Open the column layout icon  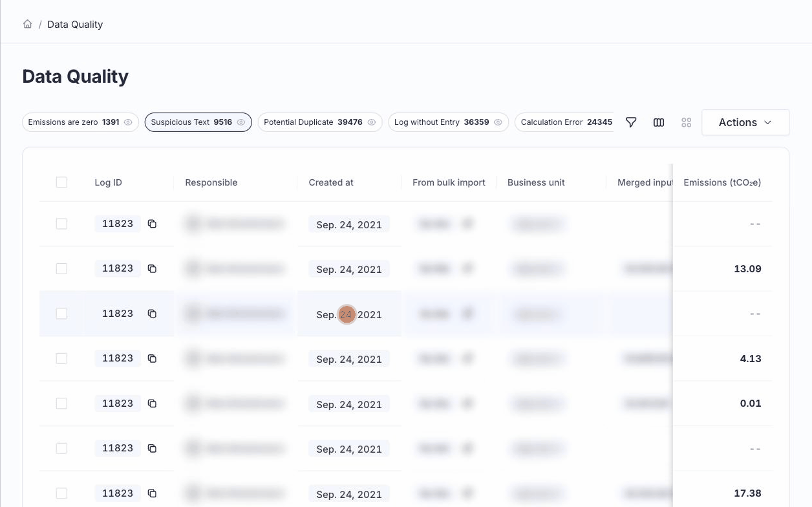click(659, 122)
